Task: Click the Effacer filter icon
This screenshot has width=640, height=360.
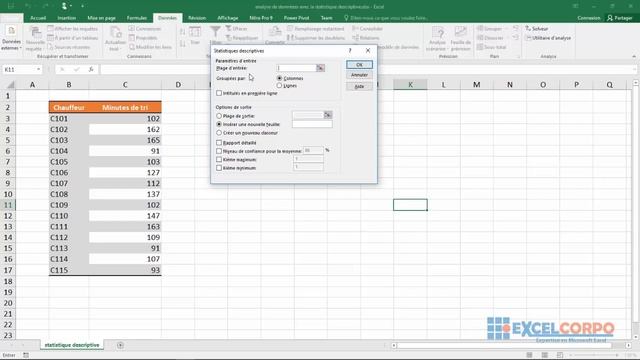Action: pos(229,29)
